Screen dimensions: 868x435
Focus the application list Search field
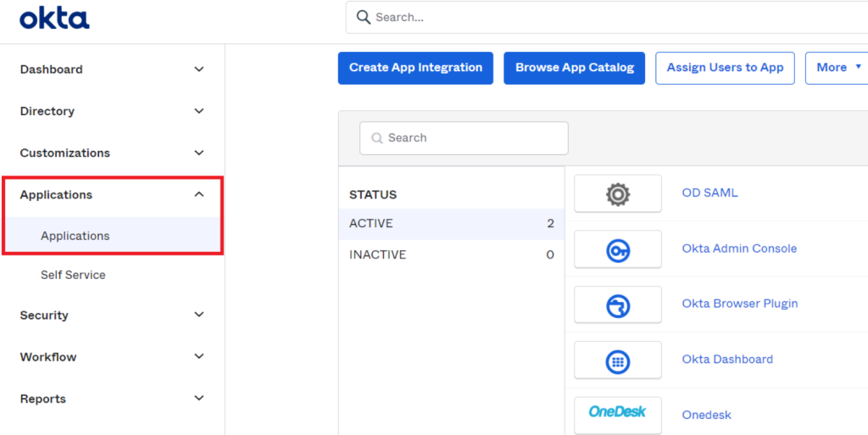[x=464, y=138]
